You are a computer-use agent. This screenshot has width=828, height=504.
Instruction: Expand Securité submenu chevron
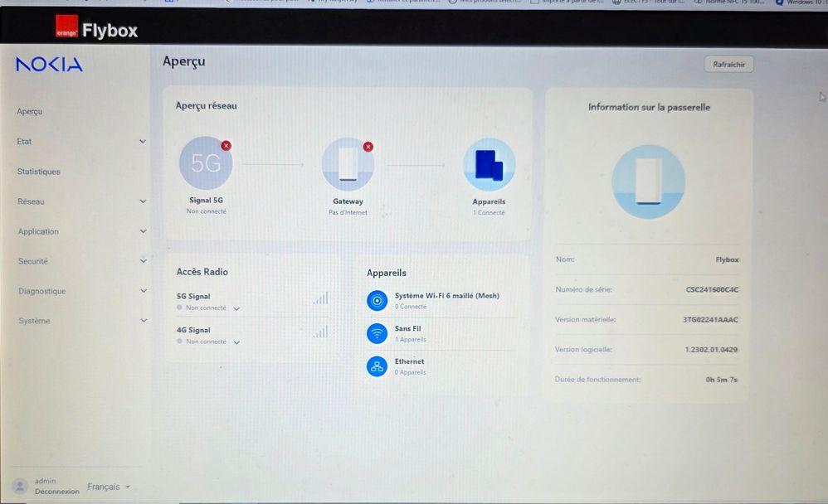(143, 261)
